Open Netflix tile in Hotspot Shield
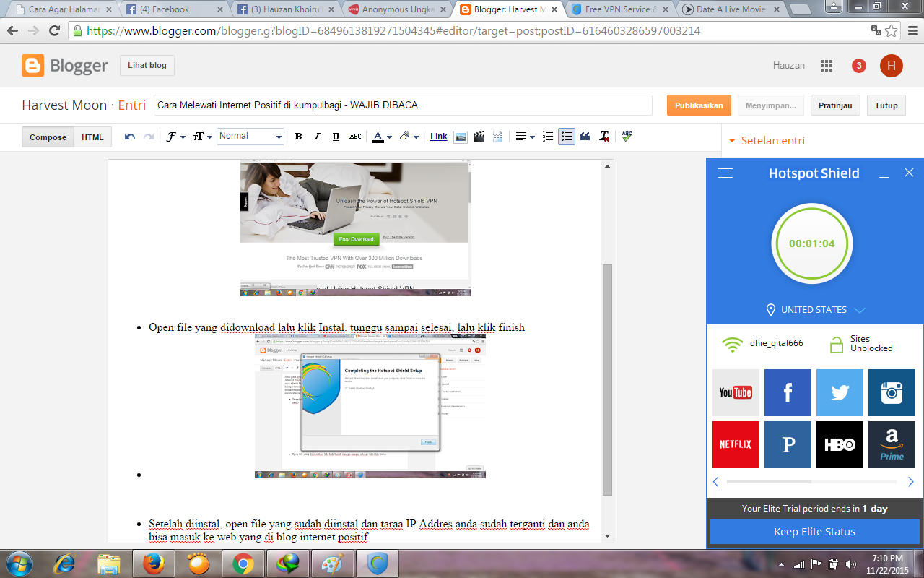The height and width of the screenshot is (578, 924). (736, 444)
